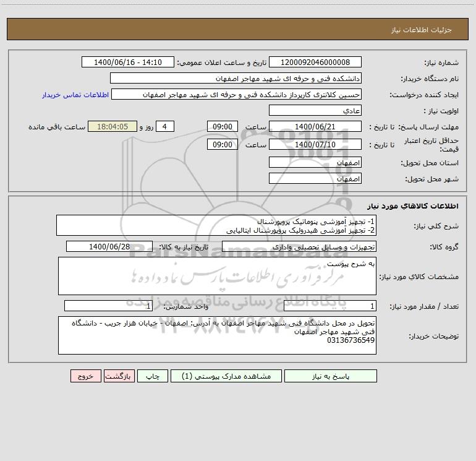This screenshot has height=461, width=476.
Task: Click the label حداقل تاریخ اعتبار قیمت
Action: (x=431, y=145)
